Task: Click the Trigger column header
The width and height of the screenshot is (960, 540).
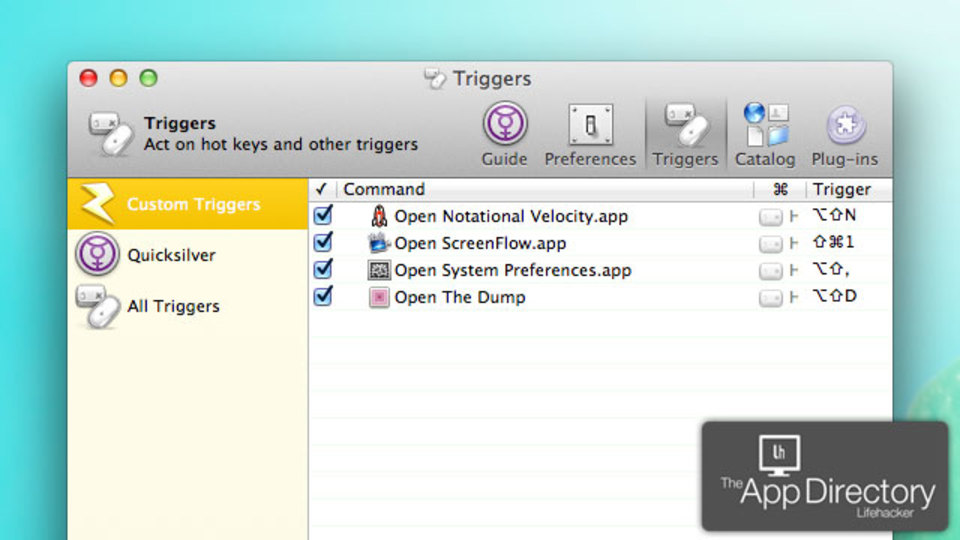Action: point(849,189)
